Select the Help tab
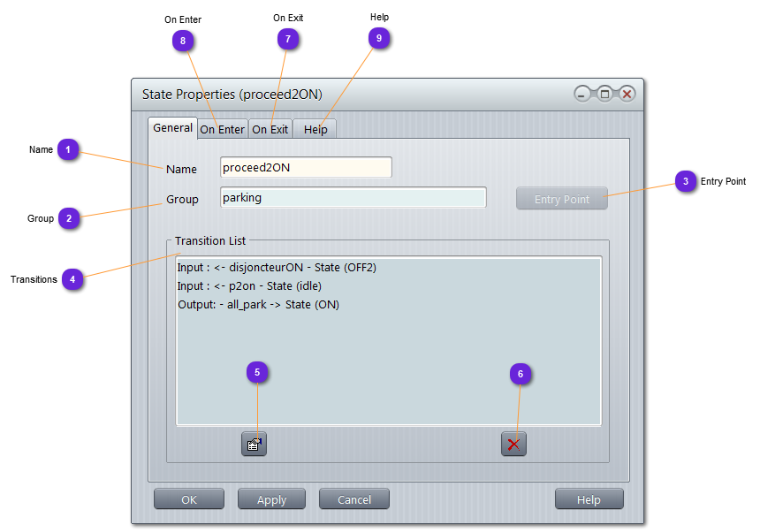 315,129
